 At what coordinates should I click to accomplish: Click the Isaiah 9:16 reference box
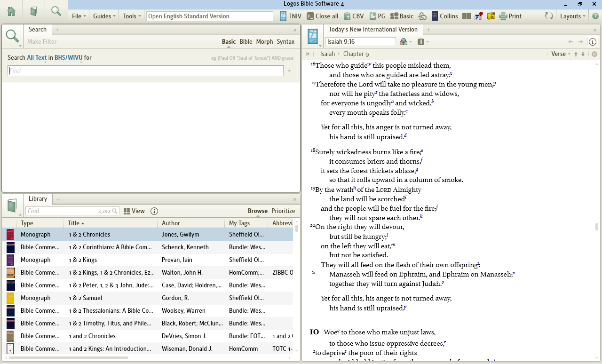click(361, 42)
